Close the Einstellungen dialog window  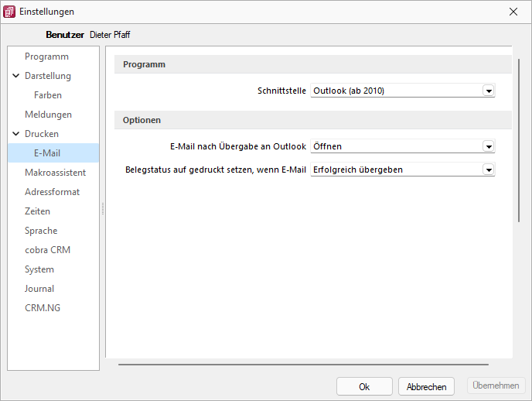pyautogui.click(x=513, y=12)
